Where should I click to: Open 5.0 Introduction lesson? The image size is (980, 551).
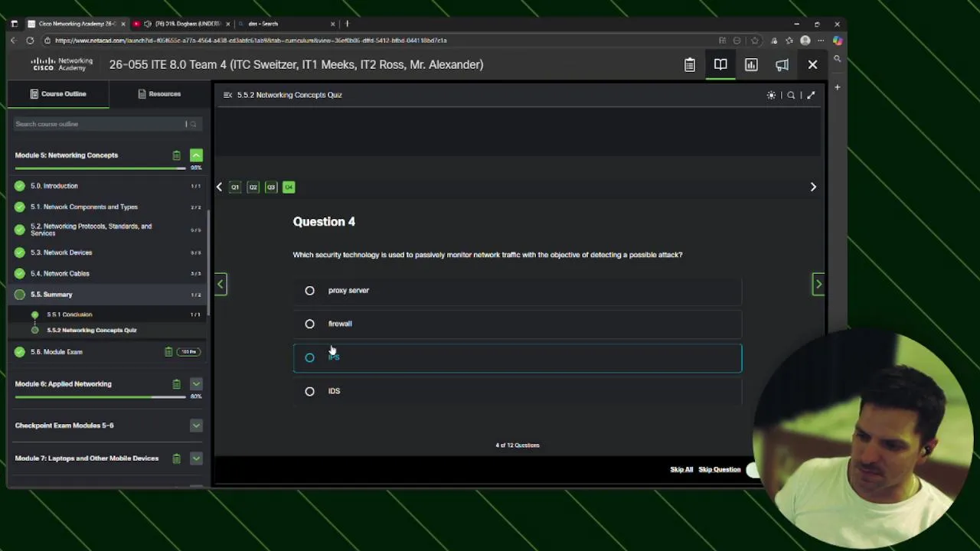[54, 186]
